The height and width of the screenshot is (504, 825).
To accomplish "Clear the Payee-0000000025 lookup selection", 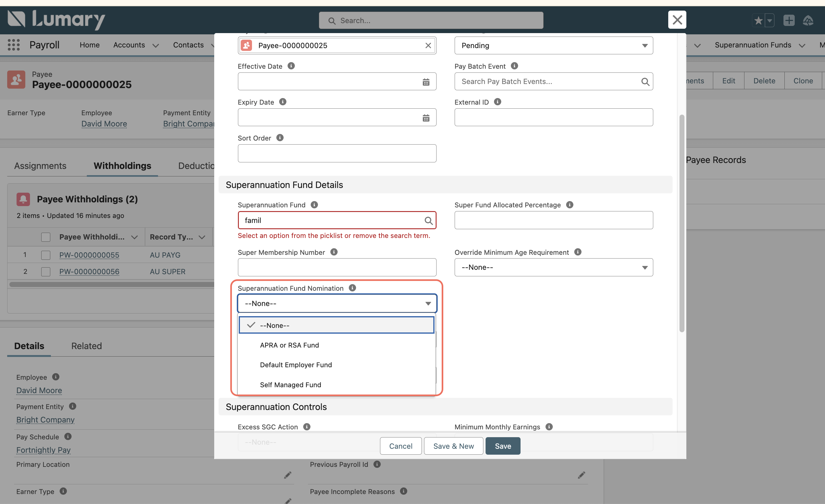I will [428, 46].
